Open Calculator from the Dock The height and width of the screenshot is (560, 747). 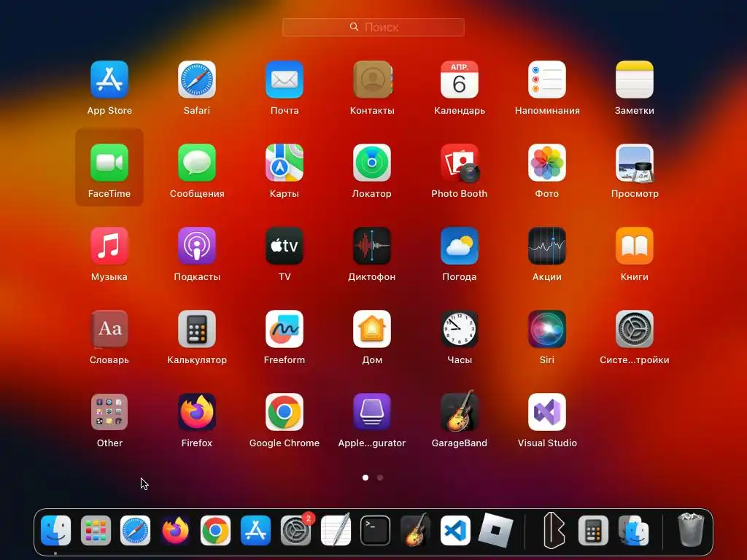tap(593, 531)
